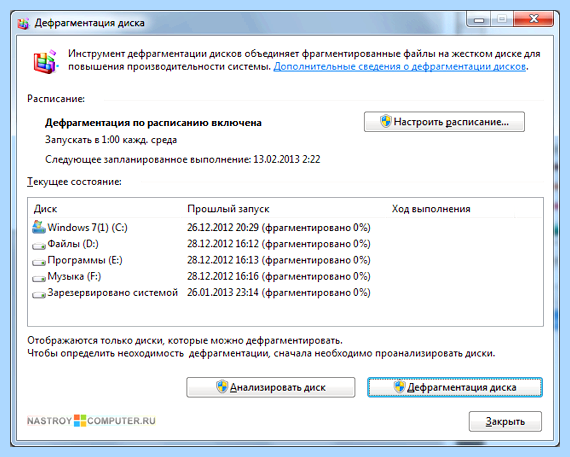This screenshot has height=457, width=570.
Task: Click last run 28.12.2012 16:16 entry
Action: click(279, 277)
